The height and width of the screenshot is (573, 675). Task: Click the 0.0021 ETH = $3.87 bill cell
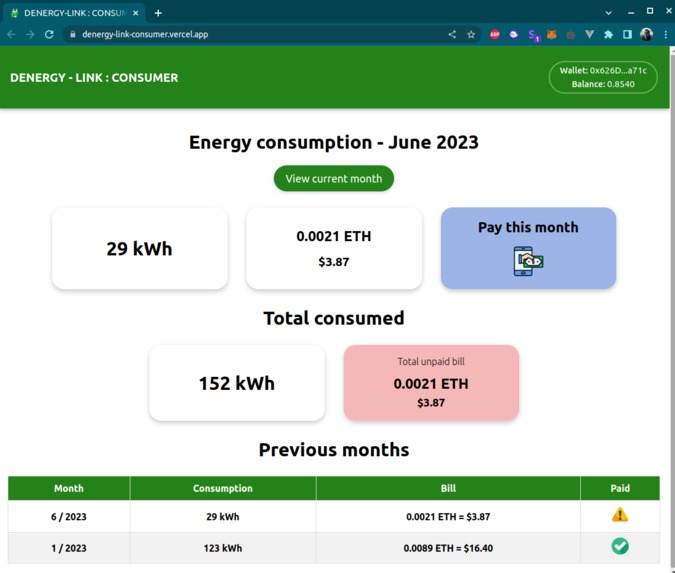tap(448, 517)
